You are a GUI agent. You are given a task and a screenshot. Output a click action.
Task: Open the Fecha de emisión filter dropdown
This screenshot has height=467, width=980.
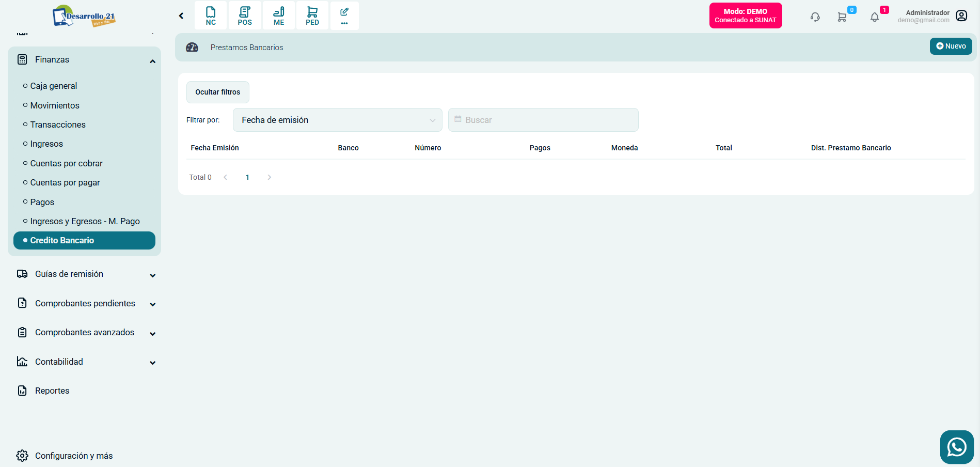(x=338, y=120)
